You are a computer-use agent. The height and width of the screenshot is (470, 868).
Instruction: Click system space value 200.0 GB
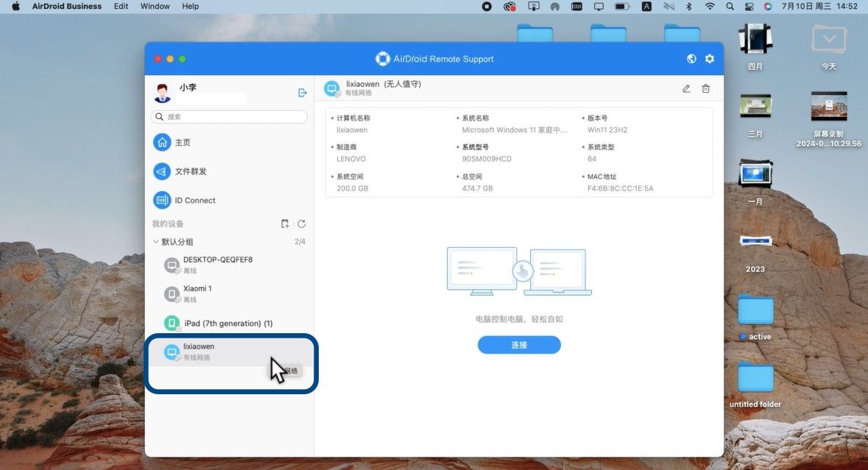352,188
